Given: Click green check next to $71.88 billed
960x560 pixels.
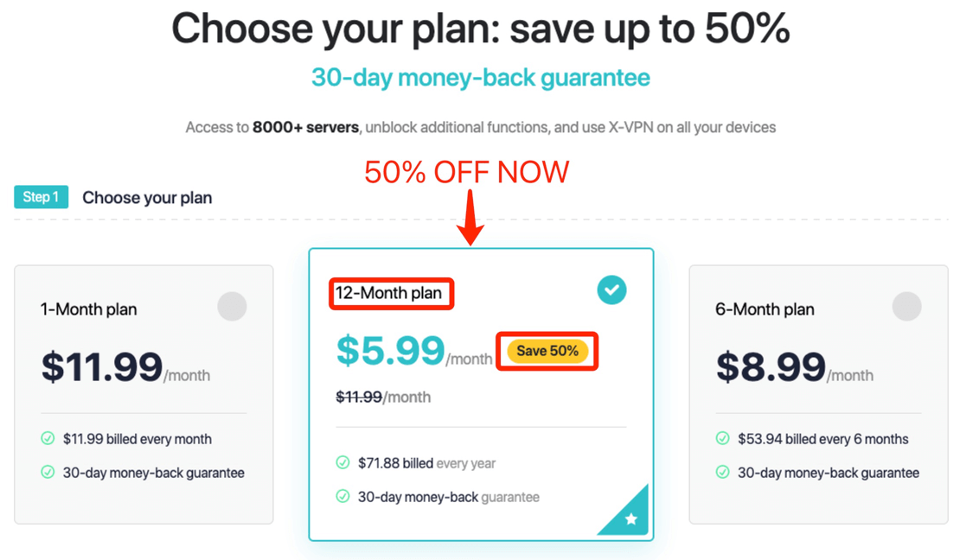Looking at the screenshot, I should [x=342, y=462].
